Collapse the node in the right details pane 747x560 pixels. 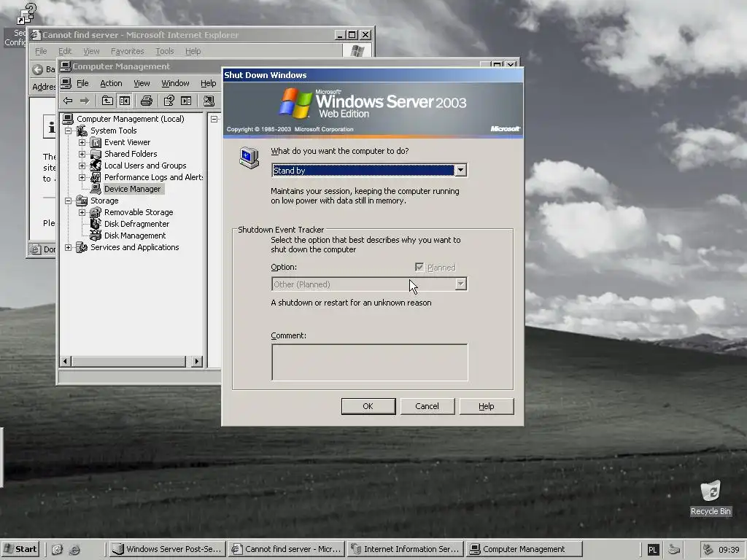214,119
